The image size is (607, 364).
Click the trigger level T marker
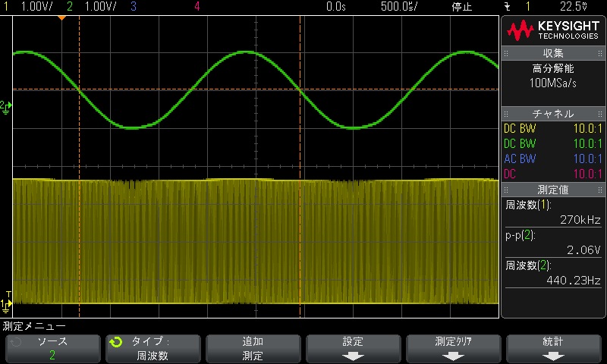click(x=8, y=293)
